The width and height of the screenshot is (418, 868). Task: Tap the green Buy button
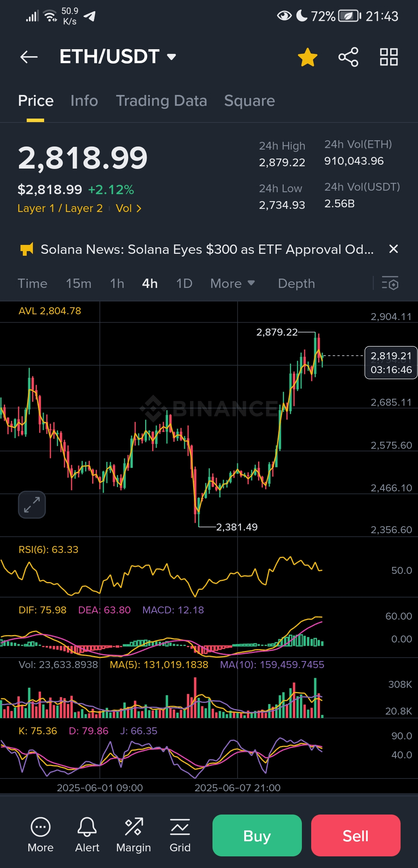257,835
